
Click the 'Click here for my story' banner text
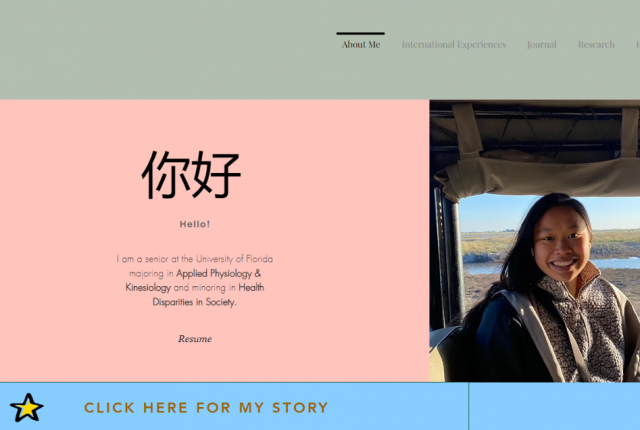click(206, 408)
